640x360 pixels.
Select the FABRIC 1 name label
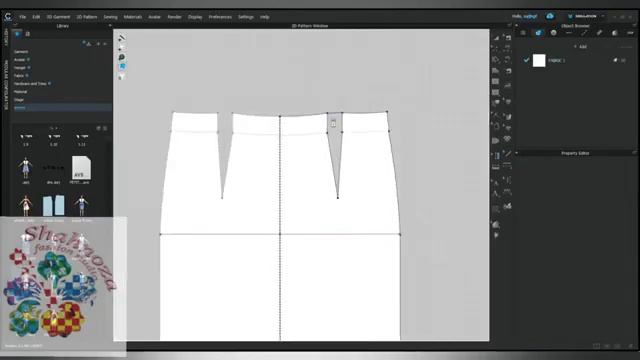coord(557,60)
